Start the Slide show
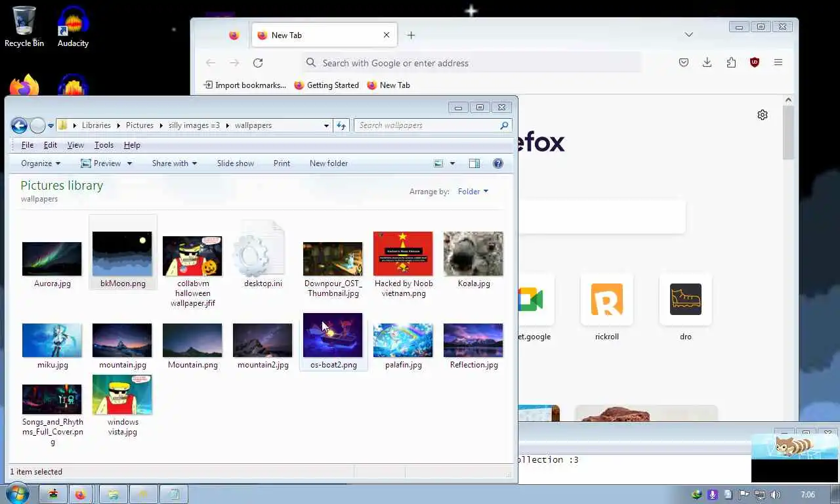Viewport: 840px width, 504px height. (236, 163)
